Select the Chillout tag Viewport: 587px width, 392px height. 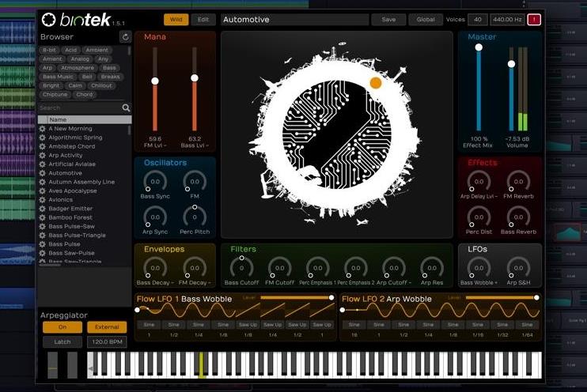101,85
